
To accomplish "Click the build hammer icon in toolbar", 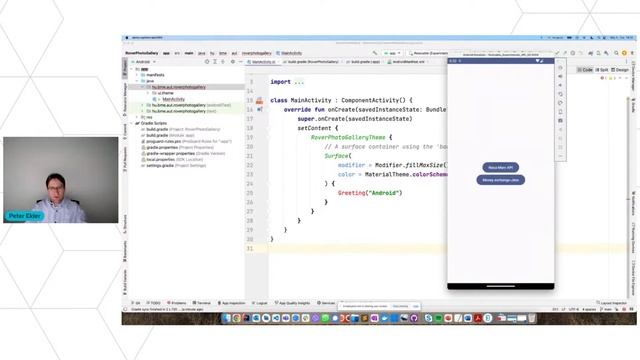I will pos(375,53).
